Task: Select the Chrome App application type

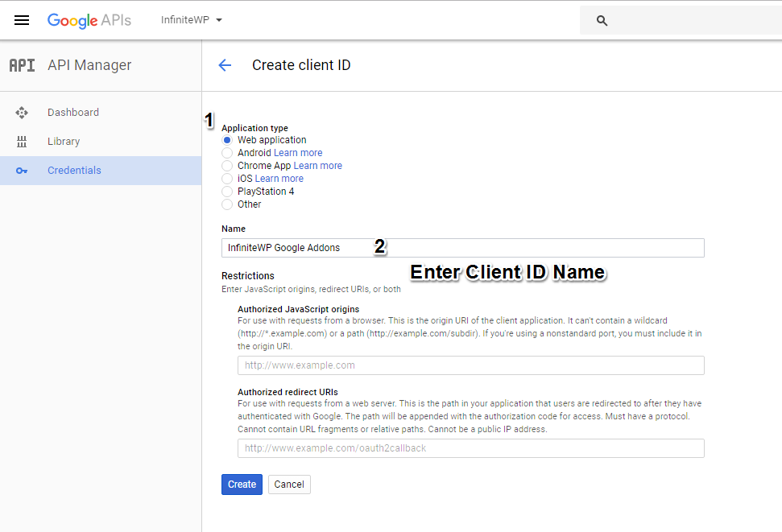Action: (x=227, y=166)
